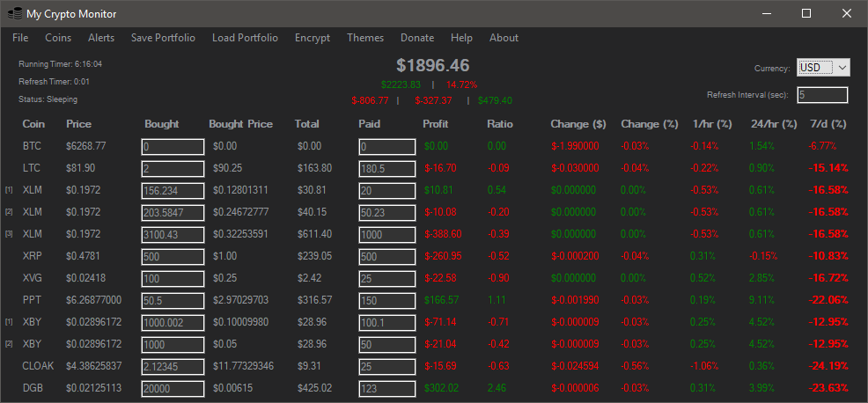The image size is (868, 403).
Task: Click Paid field showing 1000
Action: click(387, 235)
